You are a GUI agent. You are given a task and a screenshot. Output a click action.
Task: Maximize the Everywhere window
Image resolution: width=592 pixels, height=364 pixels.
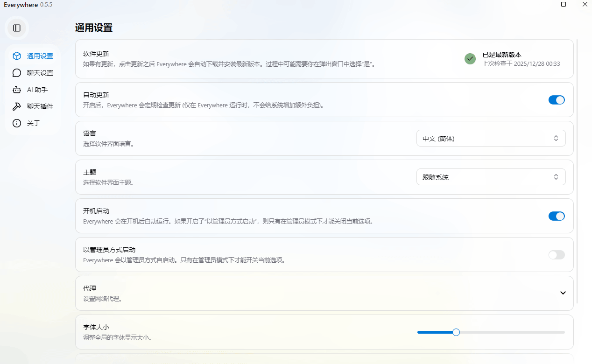coord(564,4)
